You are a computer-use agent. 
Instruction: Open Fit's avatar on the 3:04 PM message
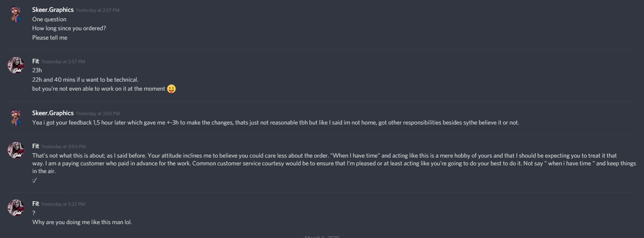(16, 150)
